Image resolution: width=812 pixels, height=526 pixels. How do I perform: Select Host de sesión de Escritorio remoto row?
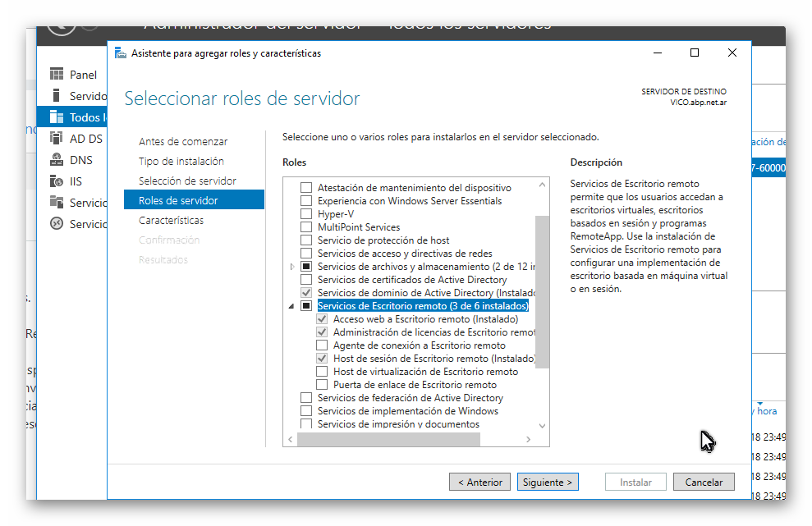click(x=434, y=359)
